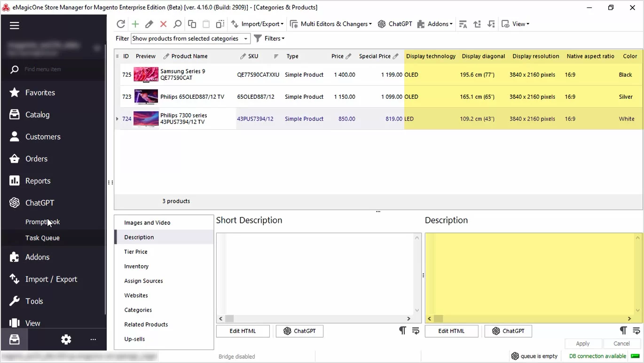Open search with the magnifier toolbar icon
644x363 pixels.
(x=177, y=24)
